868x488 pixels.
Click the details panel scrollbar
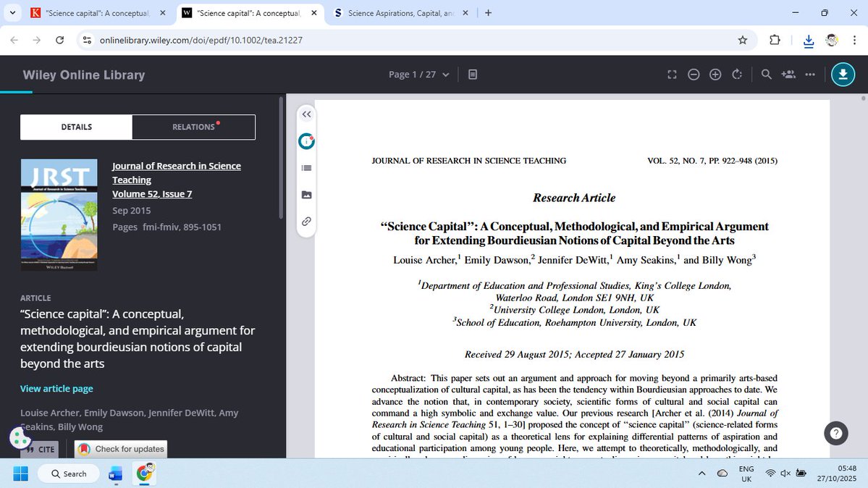(281, 158)
